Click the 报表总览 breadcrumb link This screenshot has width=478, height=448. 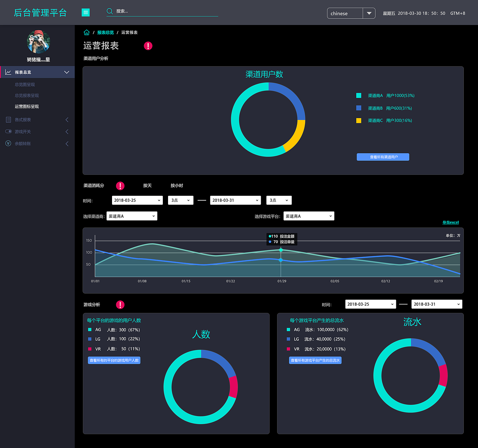pyautogui.click(x=106, y=33)
